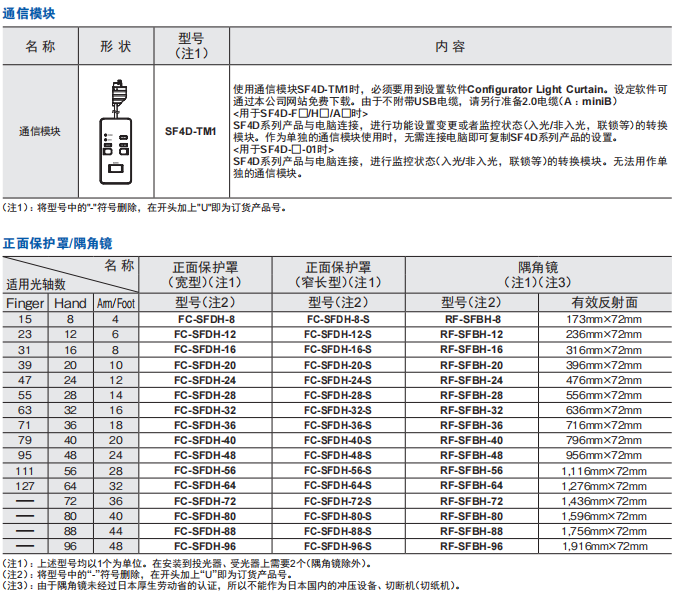Select the 内容 column header

point(450,46)
